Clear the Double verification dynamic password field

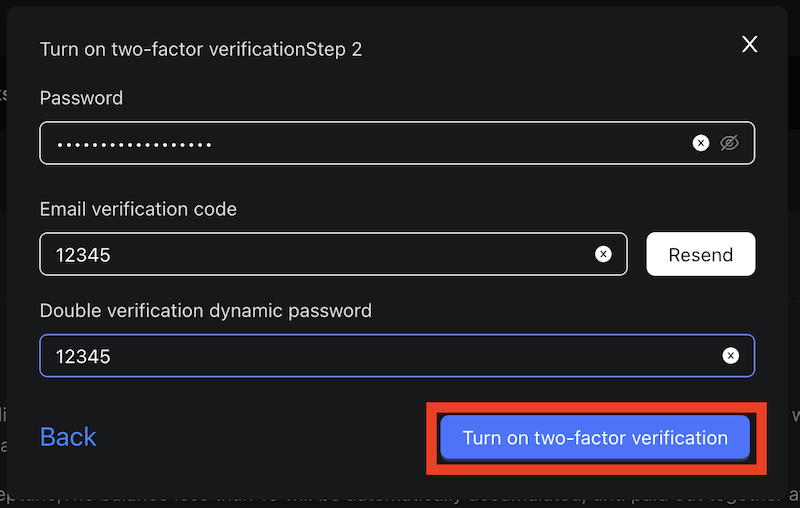731,355
